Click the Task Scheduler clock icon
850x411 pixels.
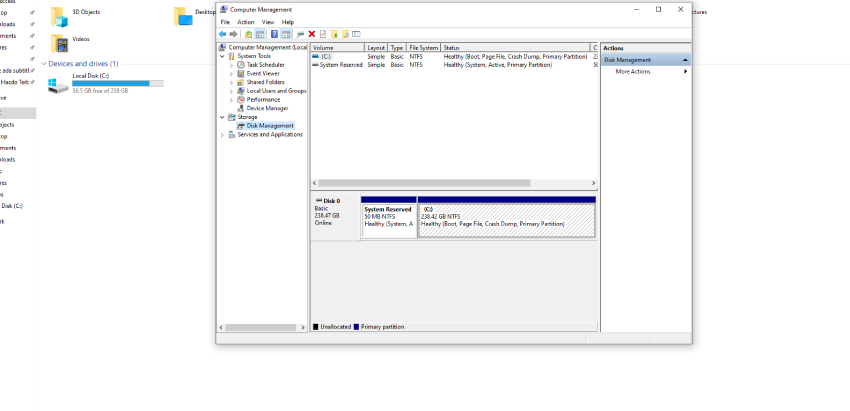click(241, 65)
